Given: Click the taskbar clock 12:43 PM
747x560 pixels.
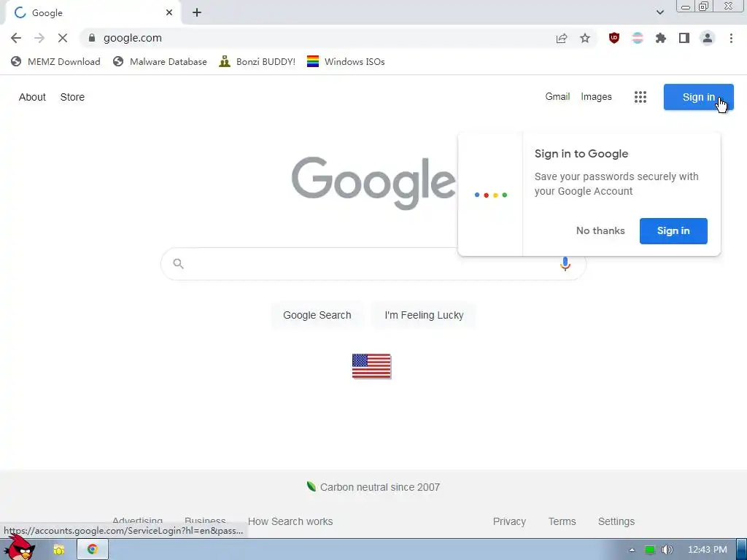Looking at the screenshot, I should [x=708, y=550].
